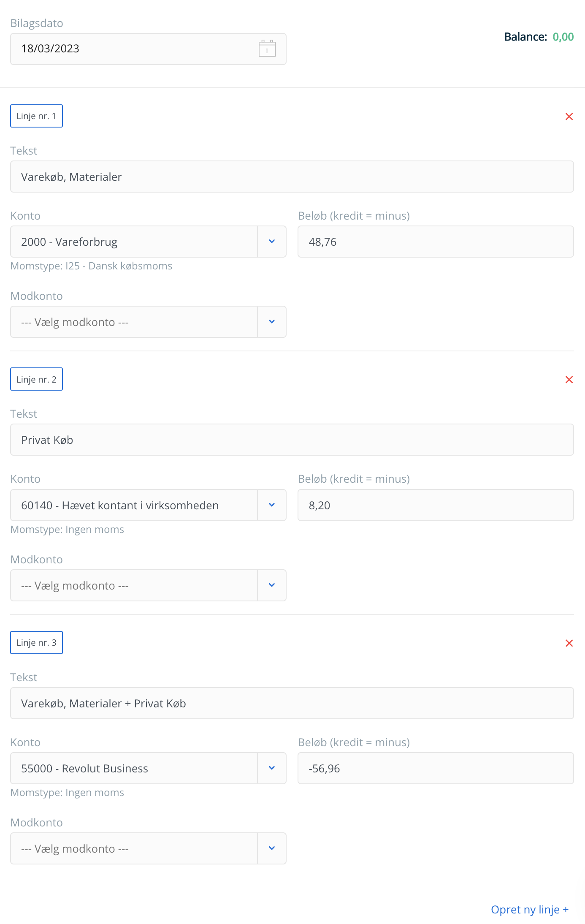The height and width of the screenshot is (924, 585).
Task: Focus the -56,96 amount field
Action: tap(435, 769)
